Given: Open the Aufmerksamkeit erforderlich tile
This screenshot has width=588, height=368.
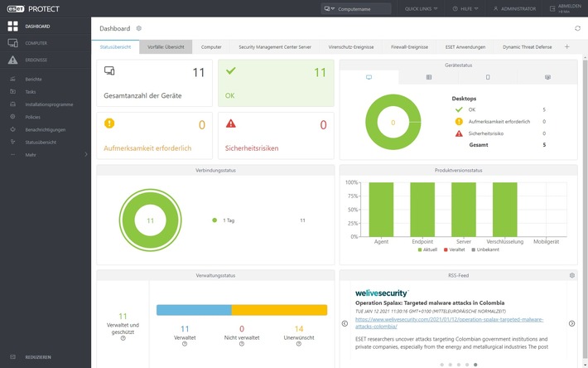Looking at the screenshot, I should pyautogui.click(x=155, y=135).
